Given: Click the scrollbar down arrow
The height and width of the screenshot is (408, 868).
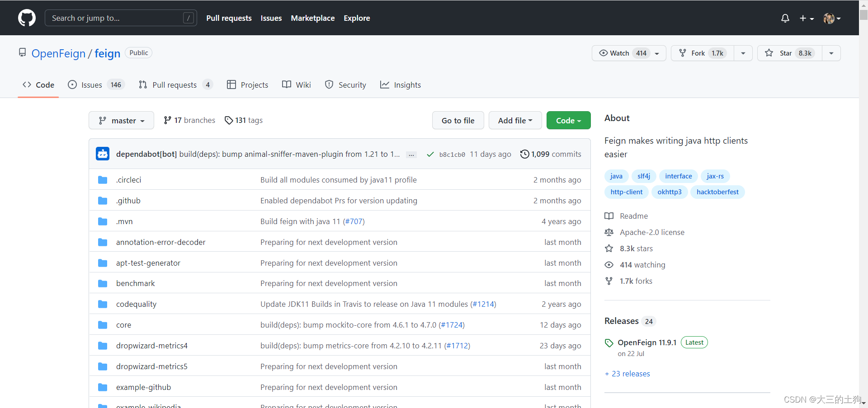Looking at the screenshot, I should point(863,403).
